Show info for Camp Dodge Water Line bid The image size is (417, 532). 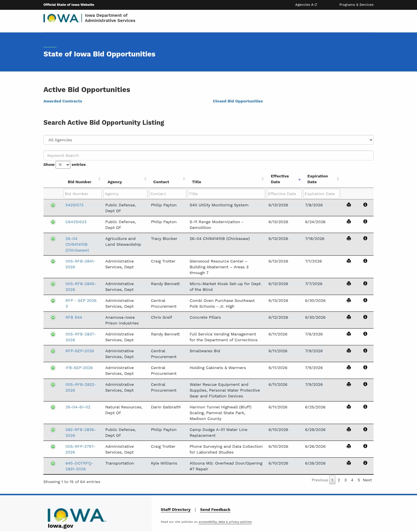pyautogui.click(x=365, y=430)
